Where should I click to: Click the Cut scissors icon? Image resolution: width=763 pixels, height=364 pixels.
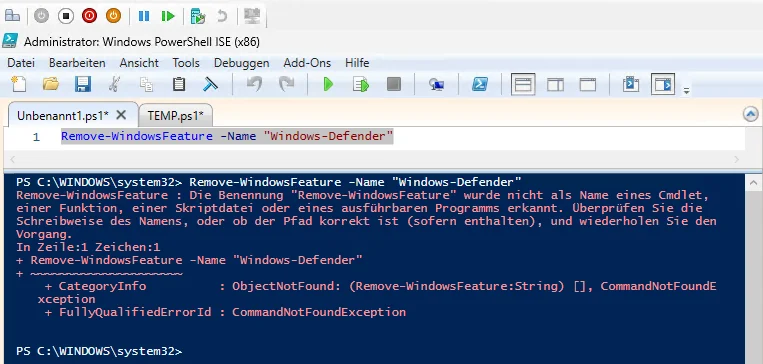114,84
